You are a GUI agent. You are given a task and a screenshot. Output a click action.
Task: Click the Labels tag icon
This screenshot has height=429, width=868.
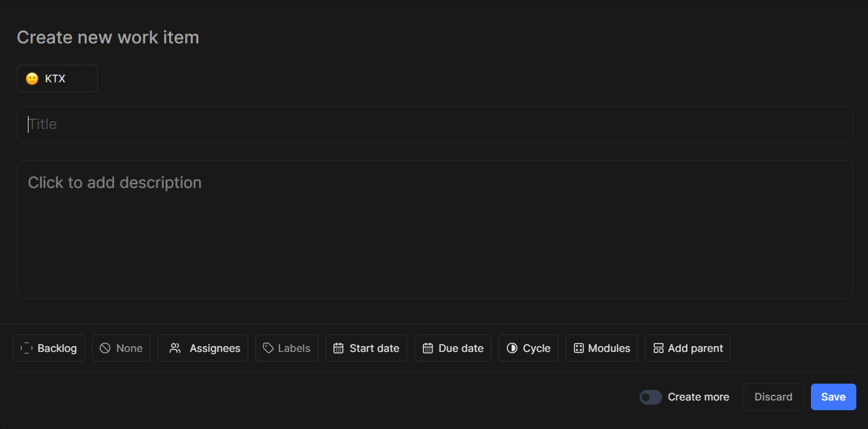pos(268,348)
